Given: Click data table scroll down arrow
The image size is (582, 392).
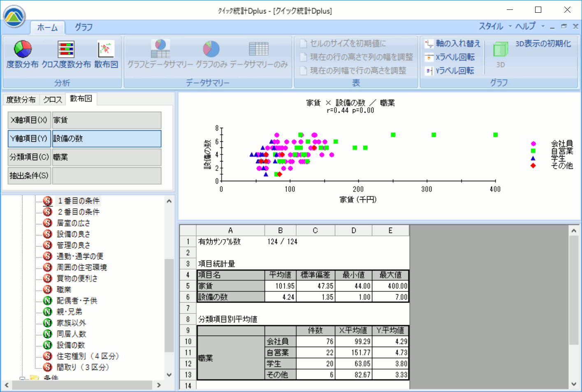Looking at the screenshot, I should 574,384.
